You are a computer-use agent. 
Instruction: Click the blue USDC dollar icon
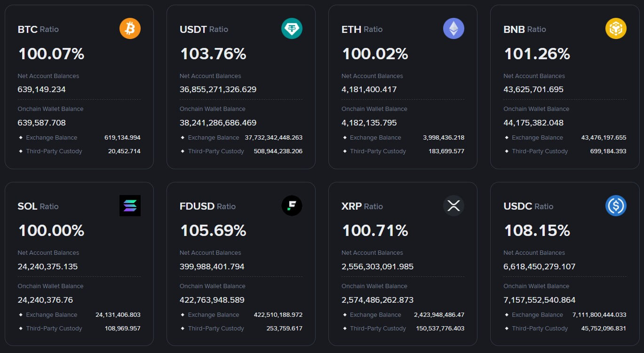click(615, 206)
